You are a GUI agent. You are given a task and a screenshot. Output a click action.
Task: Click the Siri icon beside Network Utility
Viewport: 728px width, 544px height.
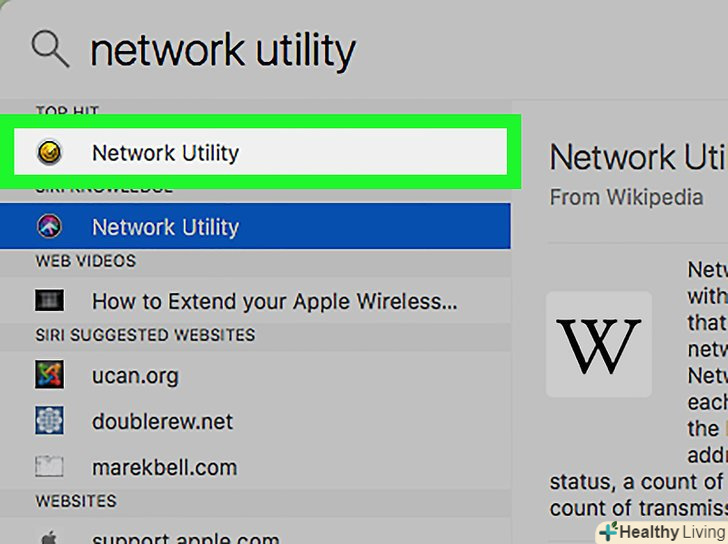point(48,227)
